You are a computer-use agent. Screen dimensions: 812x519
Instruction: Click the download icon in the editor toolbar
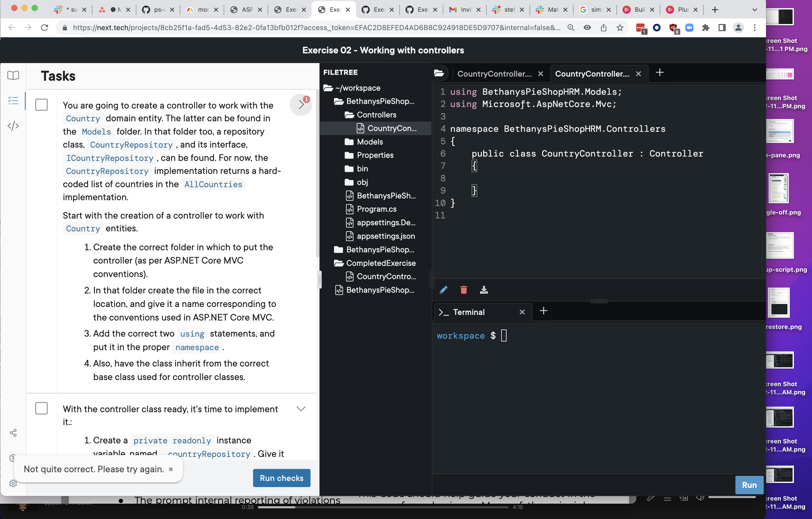coord(484,290)
